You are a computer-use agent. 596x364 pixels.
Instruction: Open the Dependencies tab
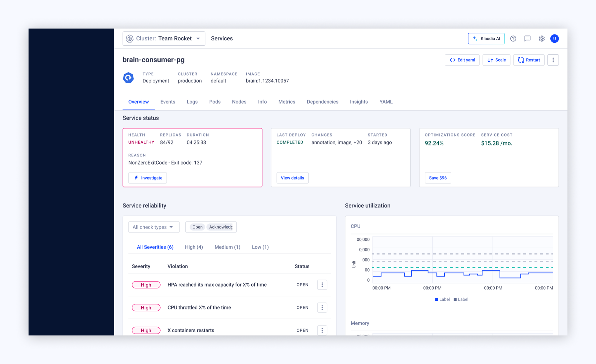323,102
